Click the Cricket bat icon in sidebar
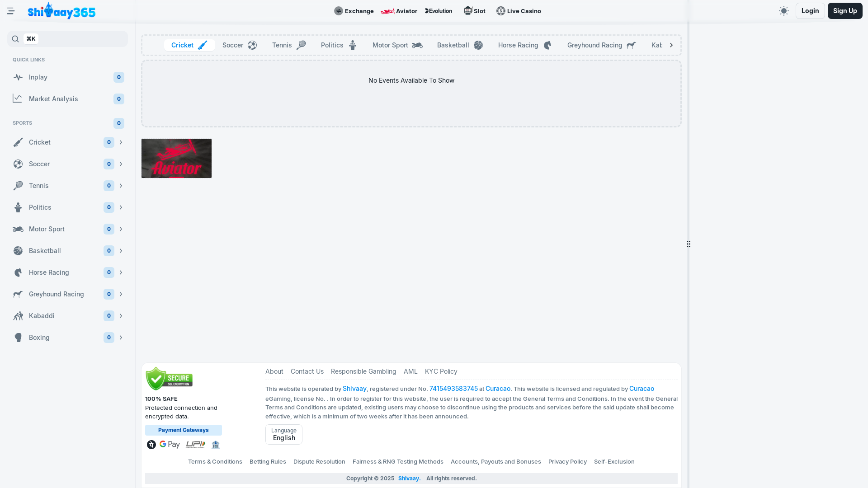Image resolution: width=868 pixels, height=488 pixels. click(18, 142)
